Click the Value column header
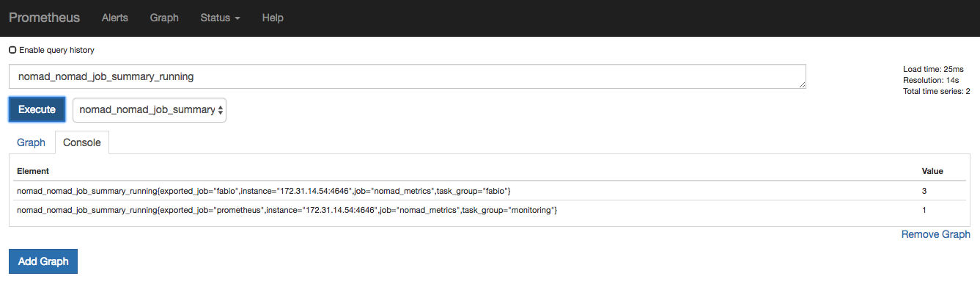Image resolution: width=980 pixels, height=290 pixels. (x=932, y=171)
